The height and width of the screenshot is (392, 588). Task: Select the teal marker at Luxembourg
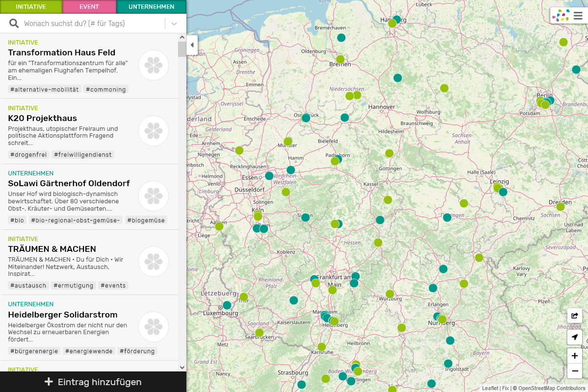(x=227, y=305)
